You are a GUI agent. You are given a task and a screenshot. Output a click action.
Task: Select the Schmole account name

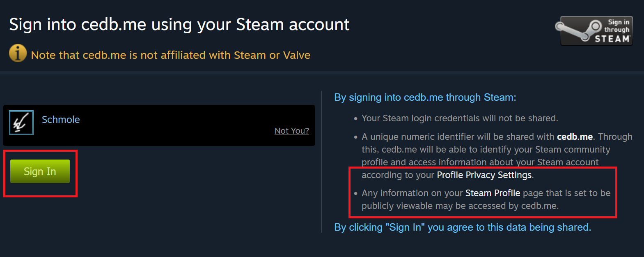(61, 120)
